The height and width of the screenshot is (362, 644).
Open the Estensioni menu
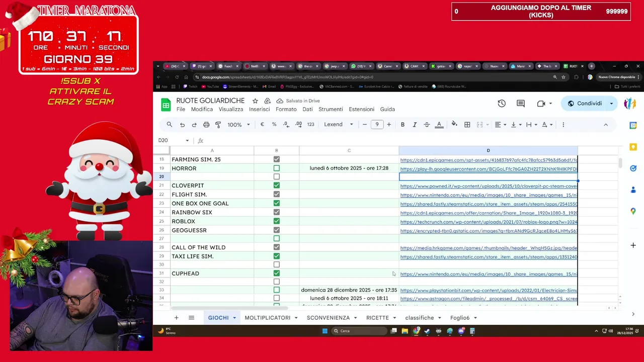pyautogui.click(x=361, y=109)
